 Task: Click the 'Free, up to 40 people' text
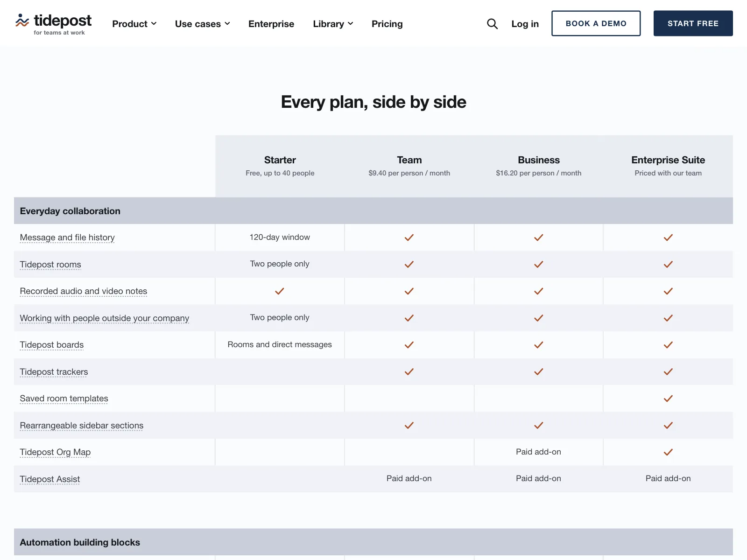coord(280,173)
